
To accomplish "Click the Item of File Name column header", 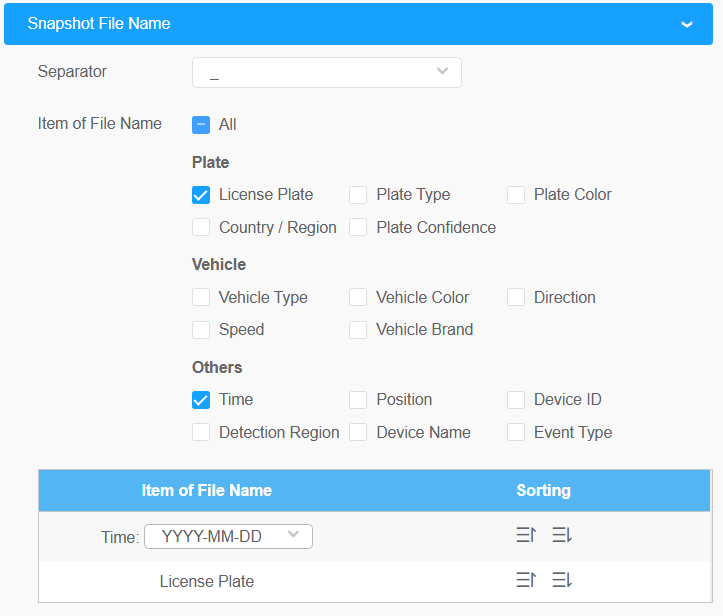I will click(207, 490).
